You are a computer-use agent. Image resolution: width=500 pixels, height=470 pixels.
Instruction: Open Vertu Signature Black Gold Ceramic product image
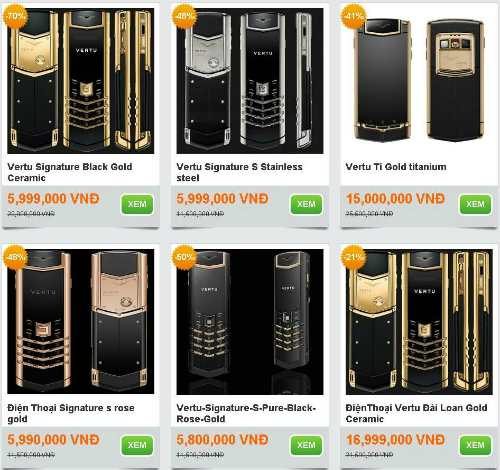point(81,81)
